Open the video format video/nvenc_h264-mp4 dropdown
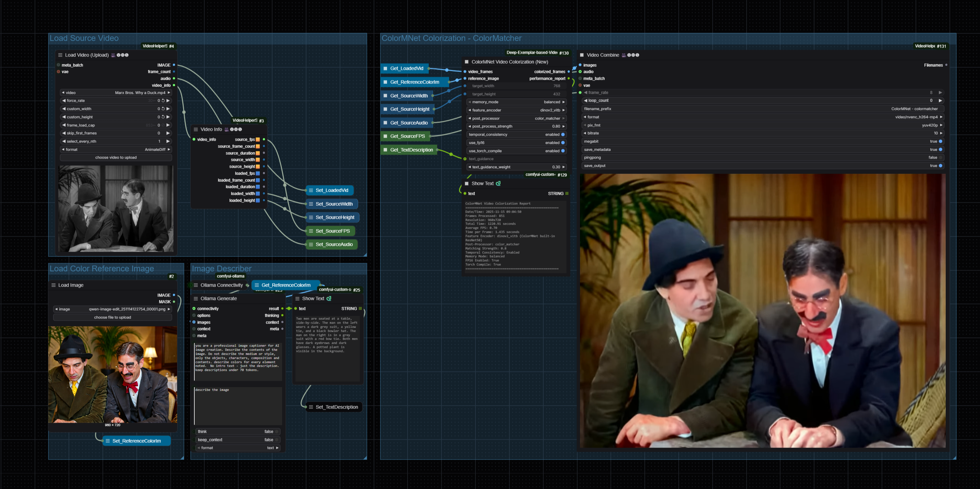 pyautogui.click(x=763, y=117)
